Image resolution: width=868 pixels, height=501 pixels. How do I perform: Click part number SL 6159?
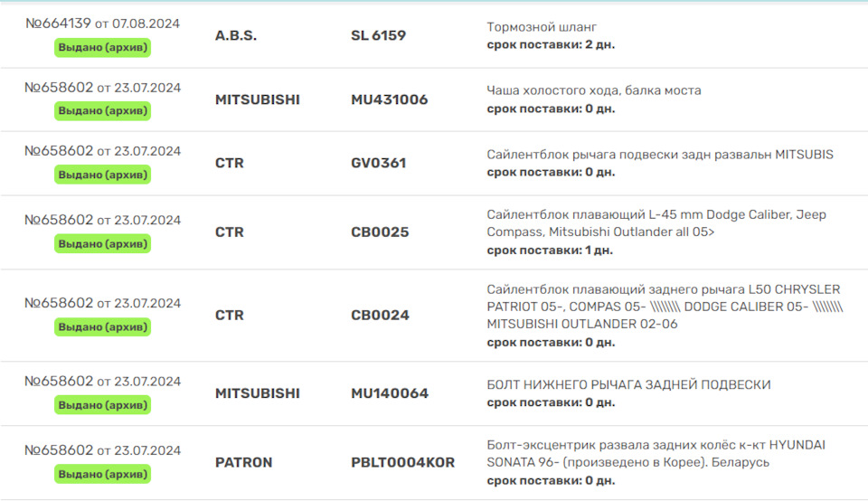(x=378, y=35)
